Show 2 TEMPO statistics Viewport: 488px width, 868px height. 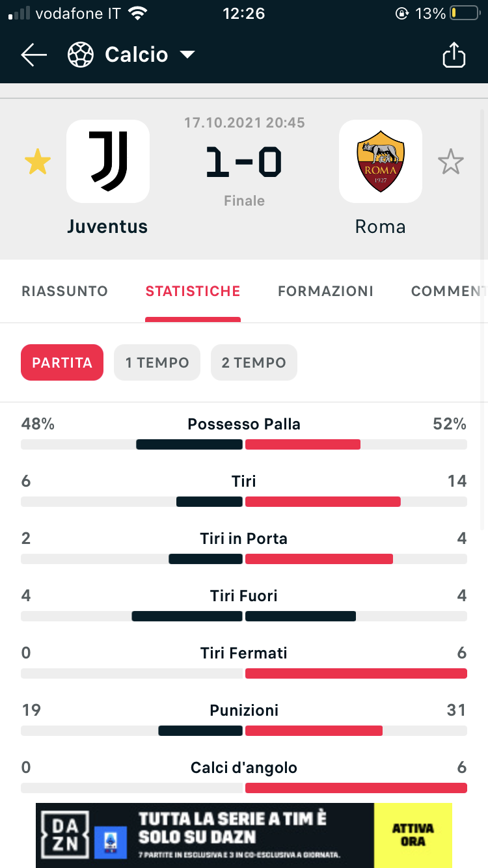[x=254, y=362]
